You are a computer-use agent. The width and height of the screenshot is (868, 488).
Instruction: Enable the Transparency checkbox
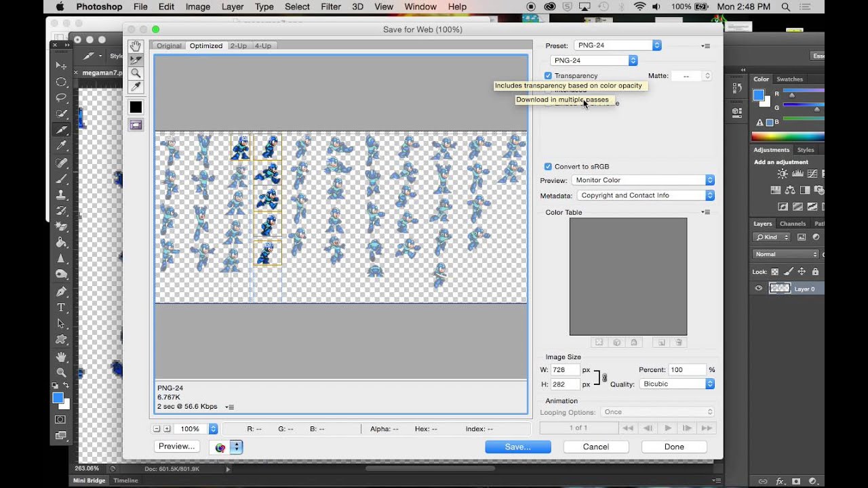(x=548, y=76)
